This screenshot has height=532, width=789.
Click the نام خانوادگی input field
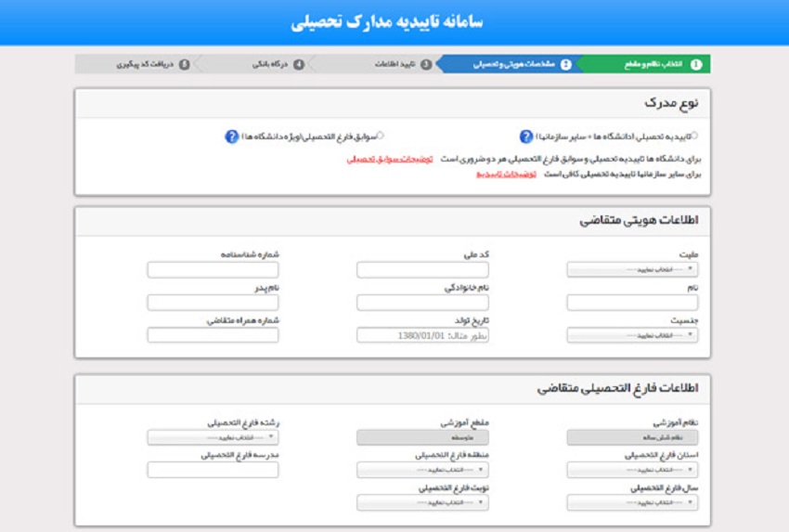pyautogui.click(x=422, y=303)
